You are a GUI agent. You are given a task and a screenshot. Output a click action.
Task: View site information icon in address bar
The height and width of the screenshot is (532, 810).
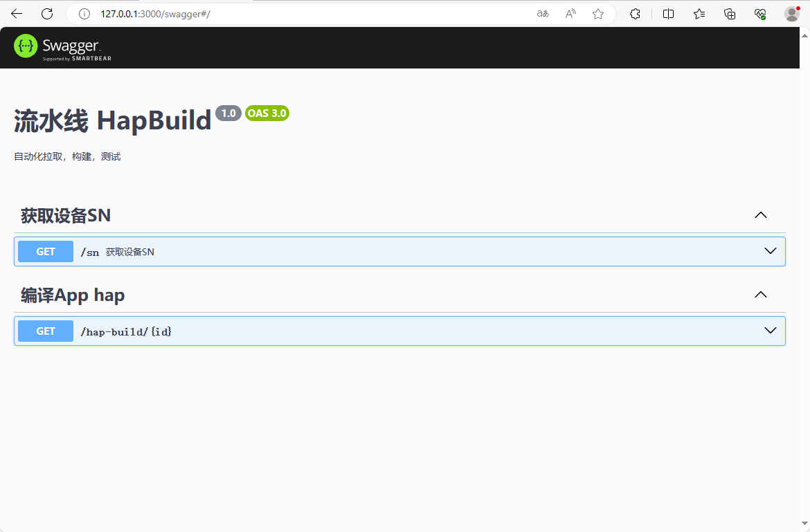click(x=84, y=14)
